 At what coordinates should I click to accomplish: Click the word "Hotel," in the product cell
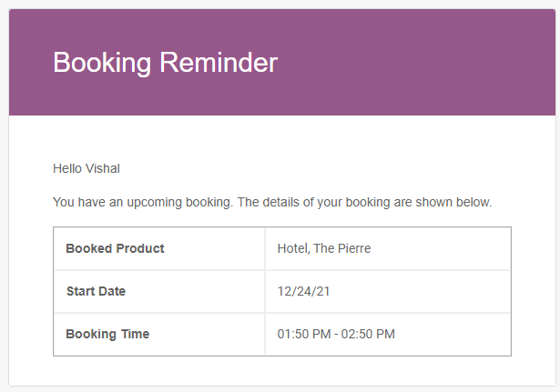pos(293,248)
